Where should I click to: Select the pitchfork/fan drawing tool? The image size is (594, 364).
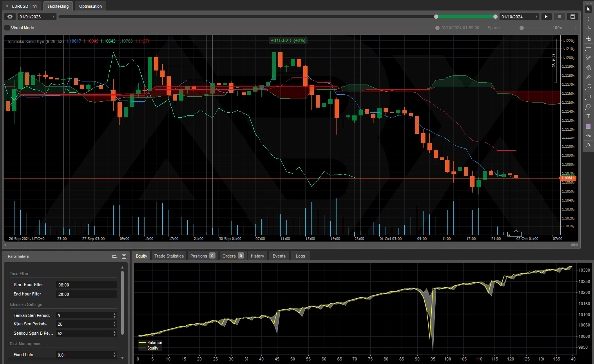(x=588, y=67)
